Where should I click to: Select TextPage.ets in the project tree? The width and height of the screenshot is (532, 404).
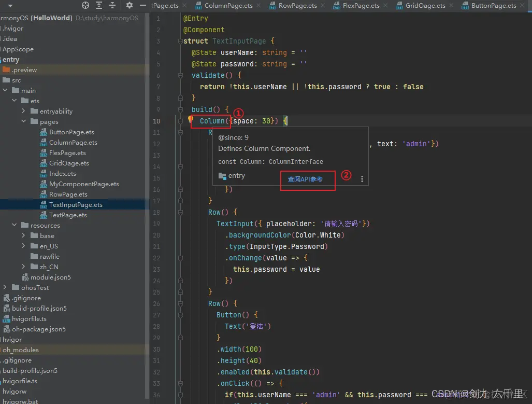pyautogui.click(x=68, y=215)
